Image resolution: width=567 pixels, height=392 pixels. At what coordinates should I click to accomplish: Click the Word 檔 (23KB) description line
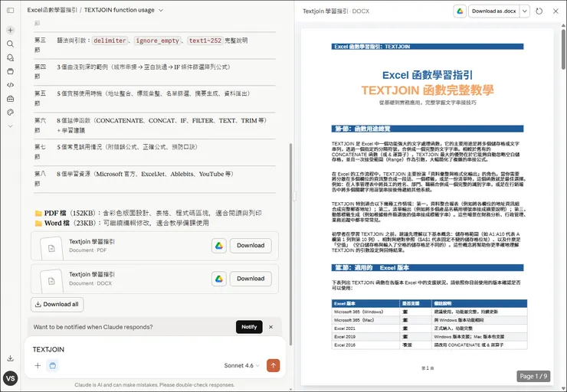[x=122, y=224]
